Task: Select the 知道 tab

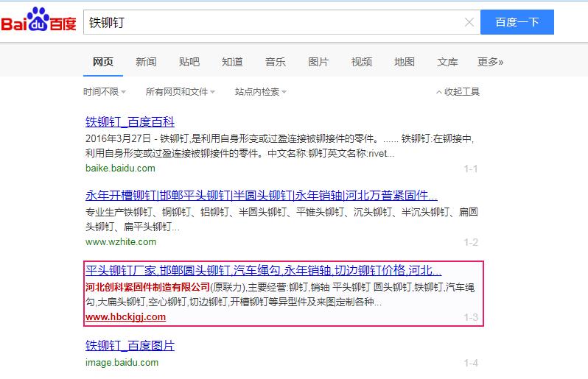Action: pos(232,62)
